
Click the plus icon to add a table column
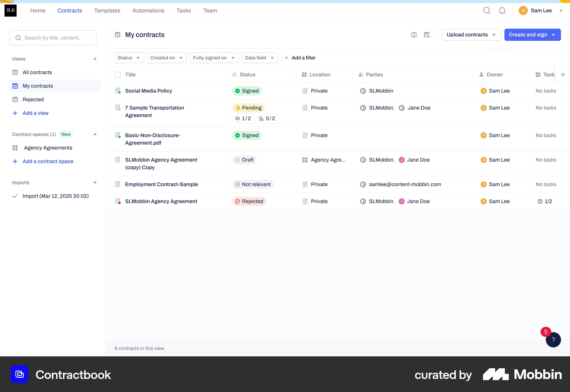coord(563,75)
